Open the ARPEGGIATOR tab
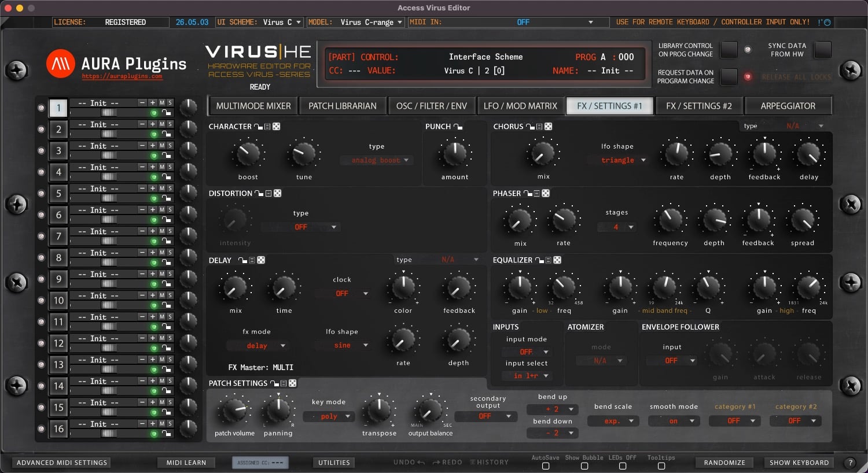The image size is (868, 473). coord(788,106)
